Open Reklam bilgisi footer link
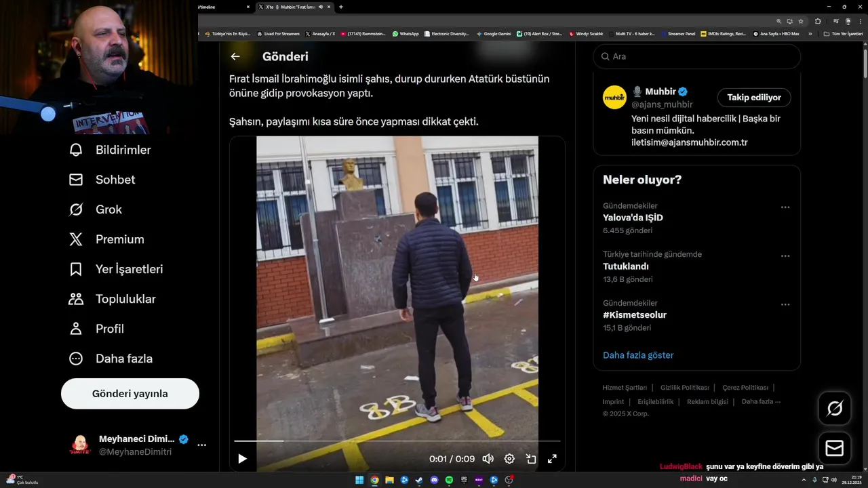 point(707,402)
